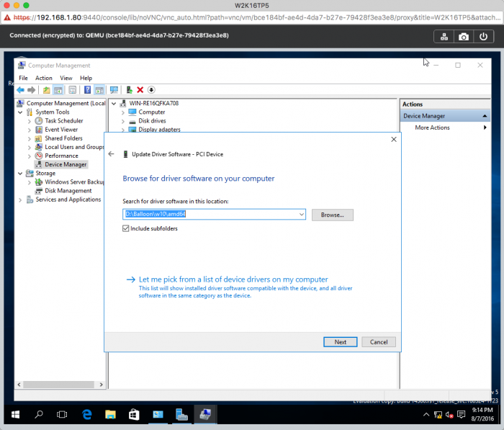Click right arrow of tree horizontal scrollbar

[x=102, y=385]
